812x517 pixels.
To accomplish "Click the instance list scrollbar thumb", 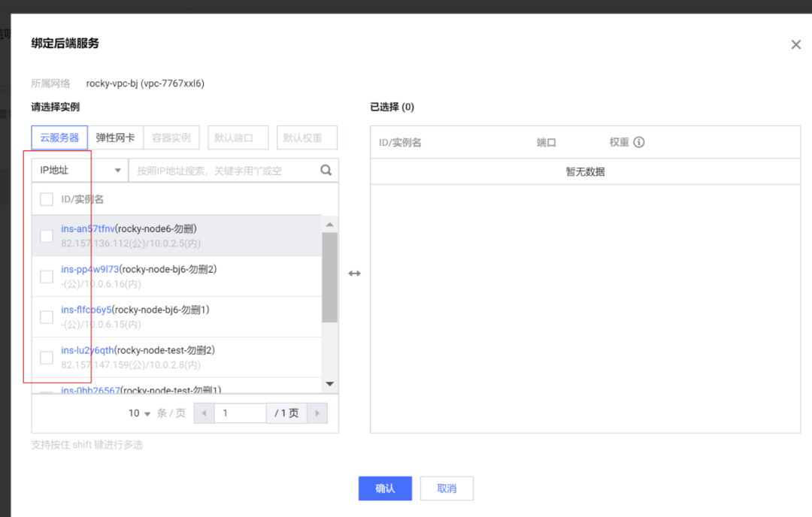I will pos(330,277).
